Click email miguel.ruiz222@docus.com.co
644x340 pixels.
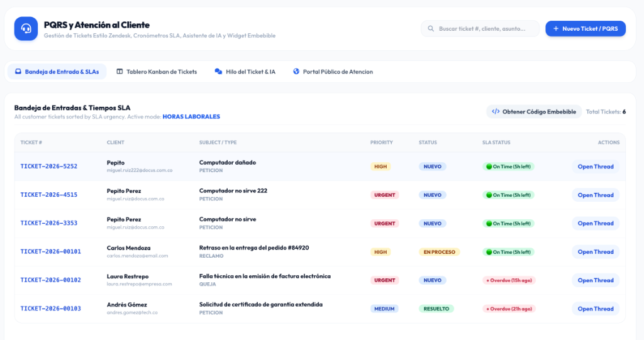[x=140, y=170]
